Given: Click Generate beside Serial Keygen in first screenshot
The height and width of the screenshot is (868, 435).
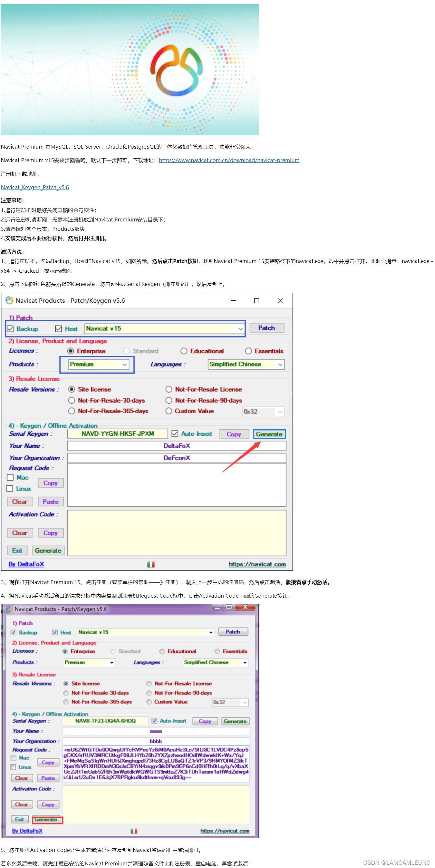Looking at the screenshot, I should click(x=269, y=434).
